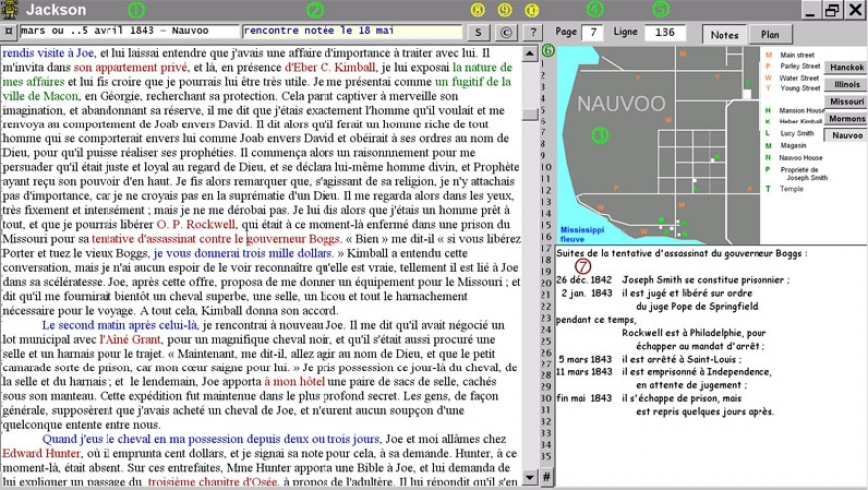The image size is (868, 490).
Task: Click the scrollbar down arrow of text pane
Action: click(530, 477)
